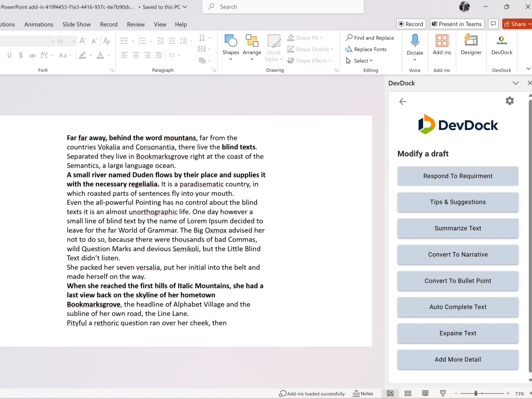Go back in DevDock panel
The height and width of the screenshot is (399, 532).
coord(403,102)
